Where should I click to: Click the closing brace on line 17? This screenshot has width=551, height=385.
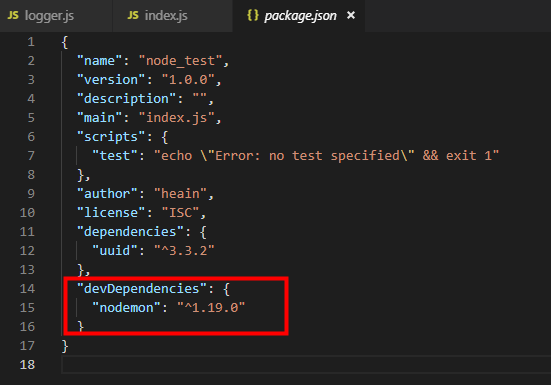point(65,346)
